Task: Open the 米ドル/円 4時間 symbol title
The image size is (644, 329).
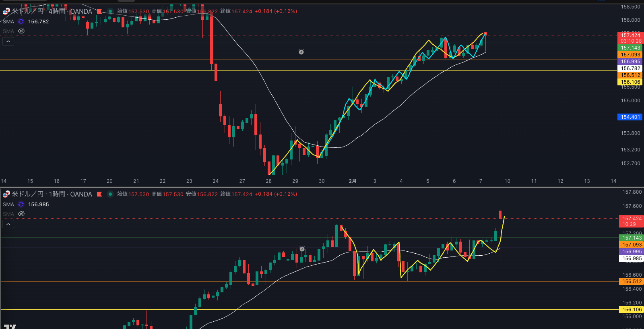Action: [52, 11]
